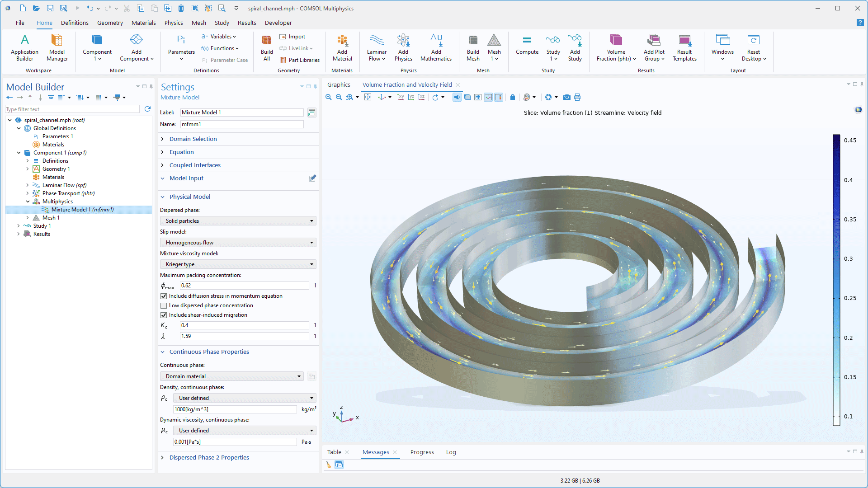Switch to the YZ view
Screen dimensions: 868x488
(x=411, y=97)
